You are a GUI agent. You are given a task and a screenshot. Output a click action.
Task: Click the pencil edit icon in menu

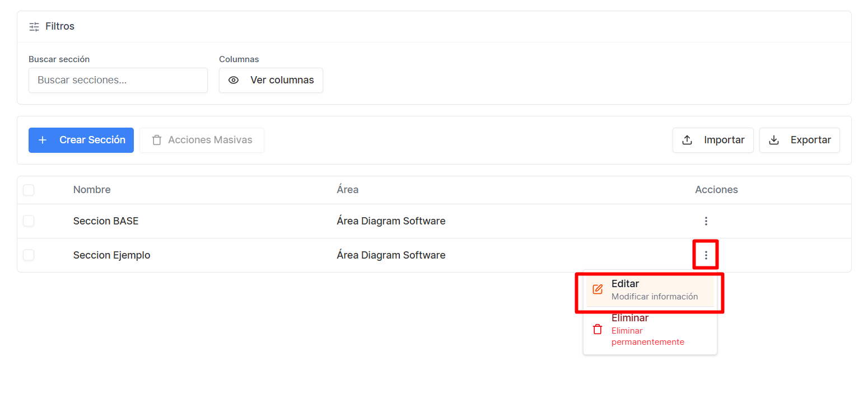click(x=598, y=289)
